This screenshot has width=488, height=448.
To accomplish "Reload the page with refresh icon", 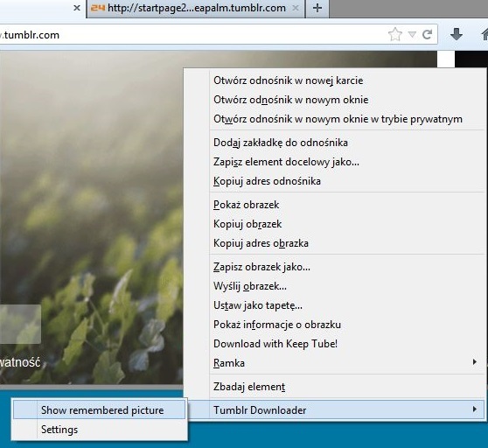I will point(428,34).
